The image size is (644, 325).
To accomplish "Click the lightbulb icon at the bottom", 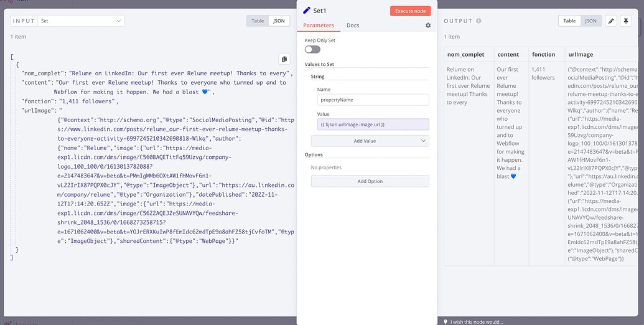I will click(445, 321).
